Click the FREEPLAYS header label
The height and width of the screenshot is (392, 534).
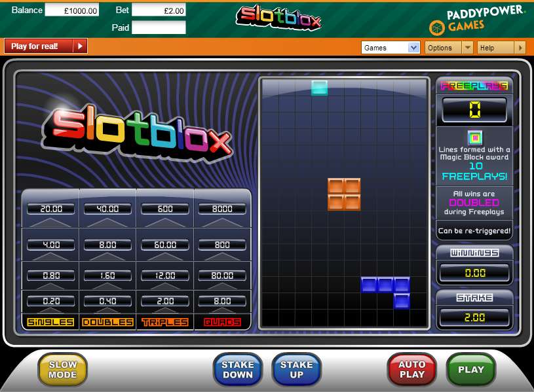(474, 86)
